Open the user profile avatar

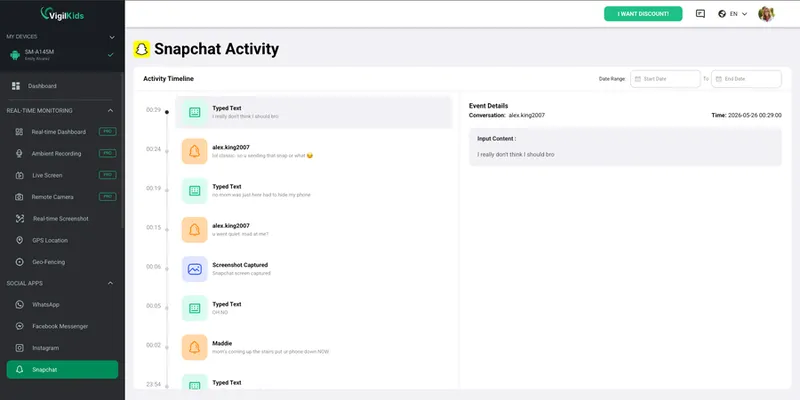766,14
